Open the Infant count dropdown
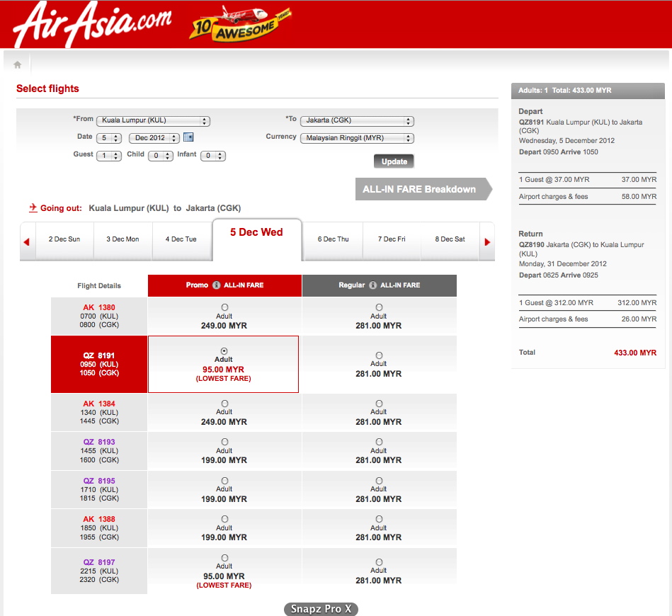The width and height of the screenshot is (672, 616). tap(213, 156)
